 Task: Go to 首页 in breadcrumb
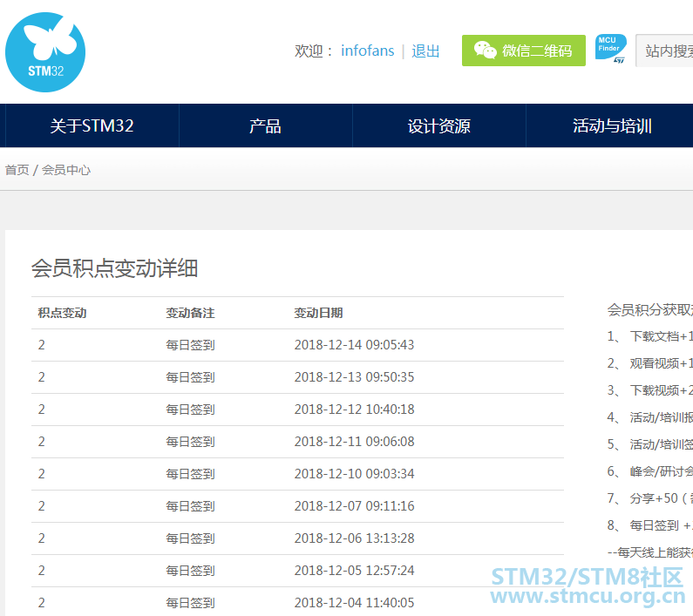(17, 170)
